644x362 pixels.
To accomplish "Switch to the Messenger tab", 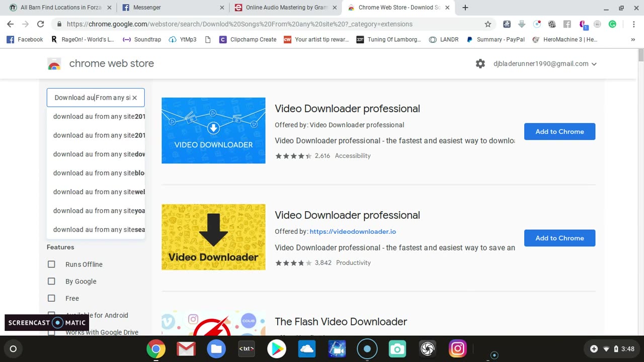I will tap(173, 8).
